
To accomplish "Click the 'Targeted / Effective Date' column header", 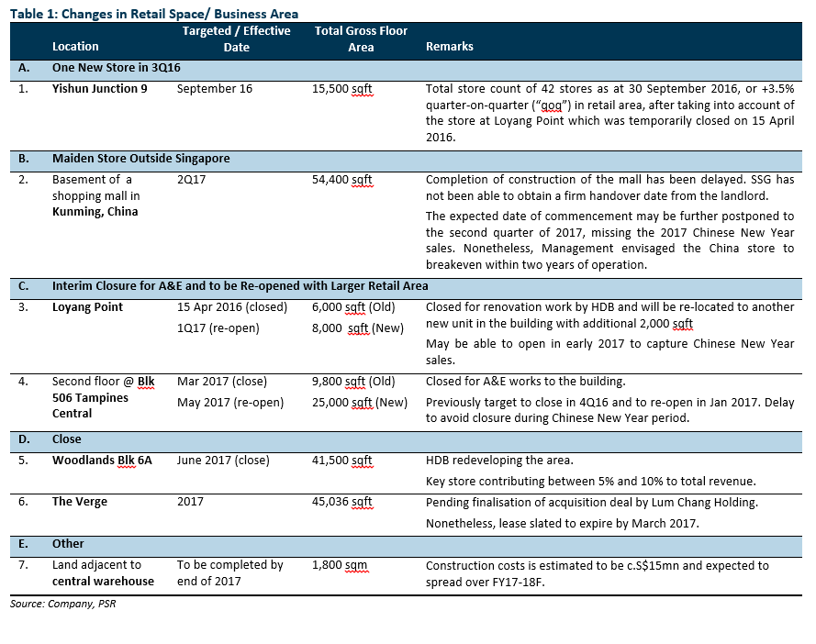I will 236,39.
